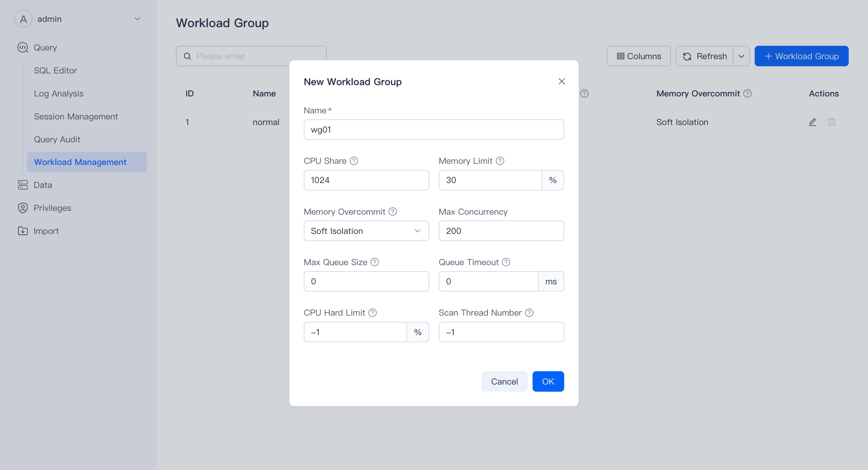Open the Privileges section
This screenshot has height=470, width=868.
(x=52, y=208)
